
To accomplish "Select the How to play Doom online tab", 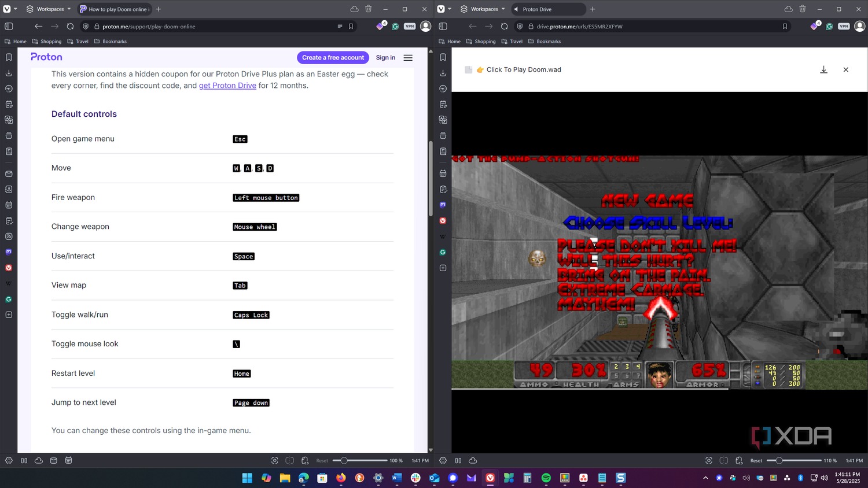I will coord(114,9).
